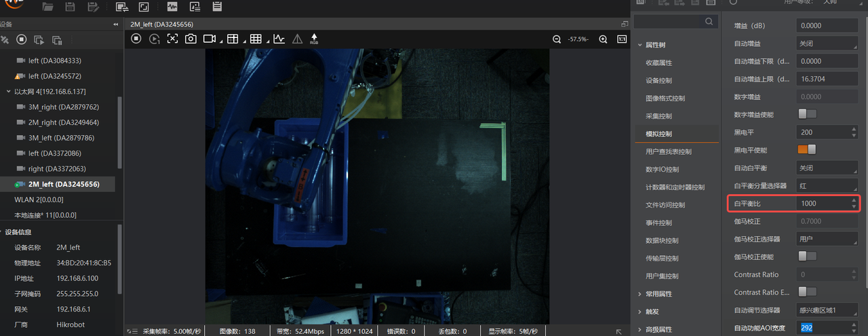
Task: Click the 增益 (dB) value field
Action: tap(827, 26)
